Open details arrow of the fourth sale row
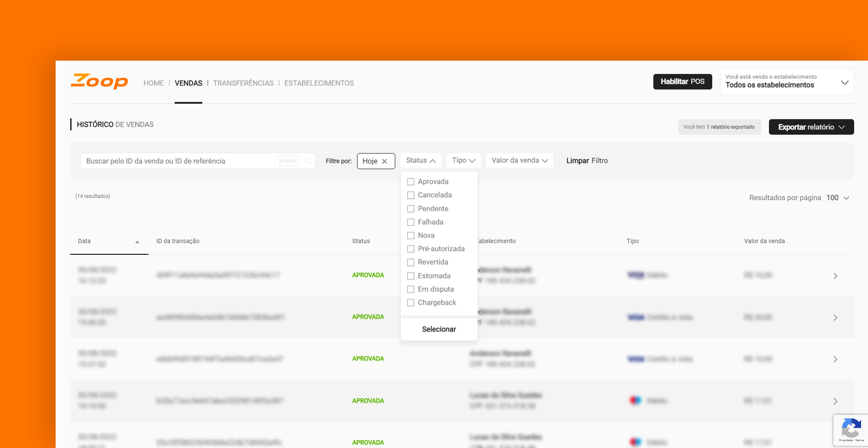 [x=835, y=401]
